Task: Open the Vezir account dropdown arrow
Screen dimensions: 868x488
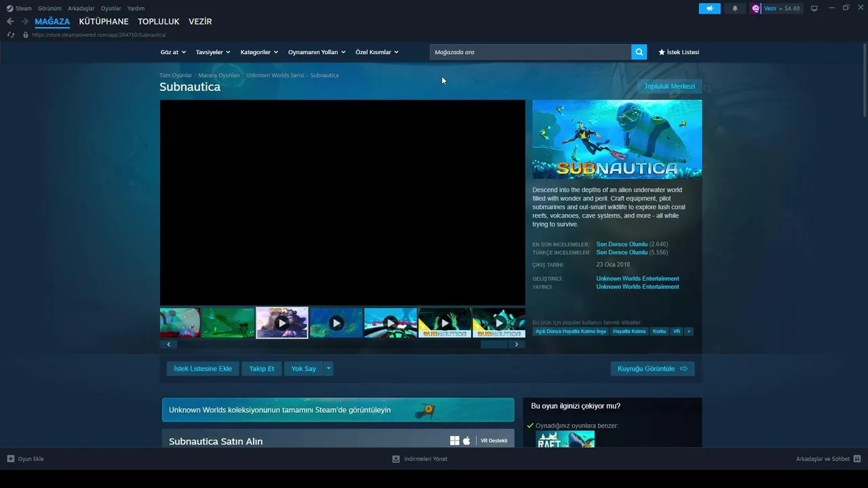Action: click(x=781, y=9)
